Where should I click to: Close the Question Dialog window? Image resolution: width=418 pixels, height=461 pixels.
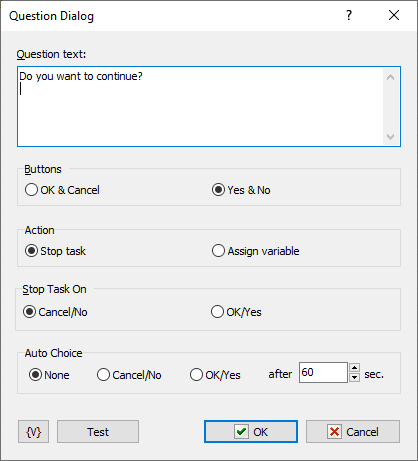pyautogui.click(x=394, y=15)
